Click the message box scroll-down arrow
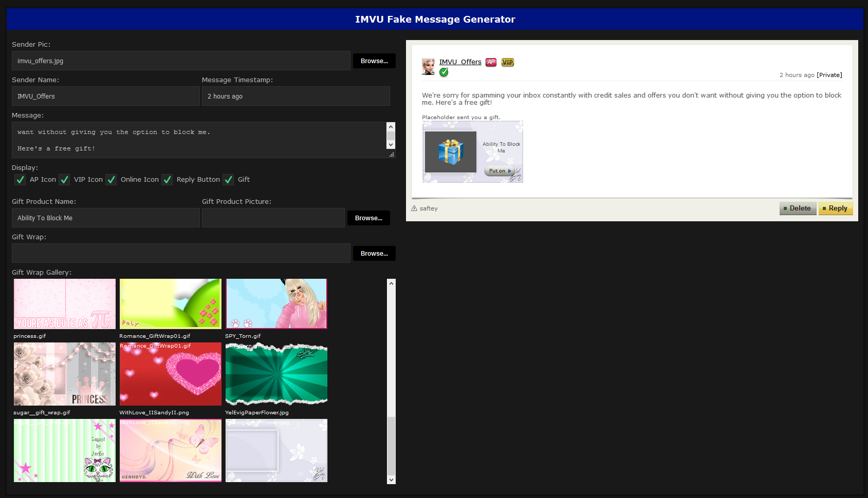This screenshot has width=868, height=498. (x=391, y=145)
